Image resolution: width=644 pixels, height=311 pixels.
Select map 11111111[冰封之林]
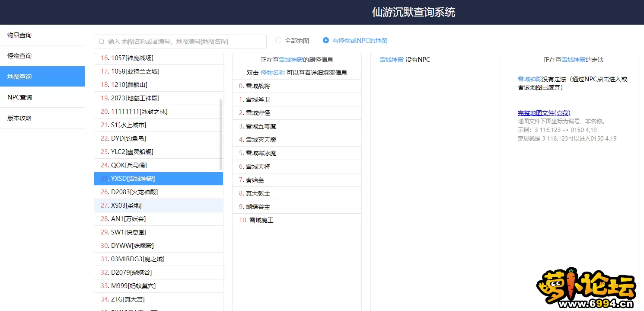click(159, 112)
